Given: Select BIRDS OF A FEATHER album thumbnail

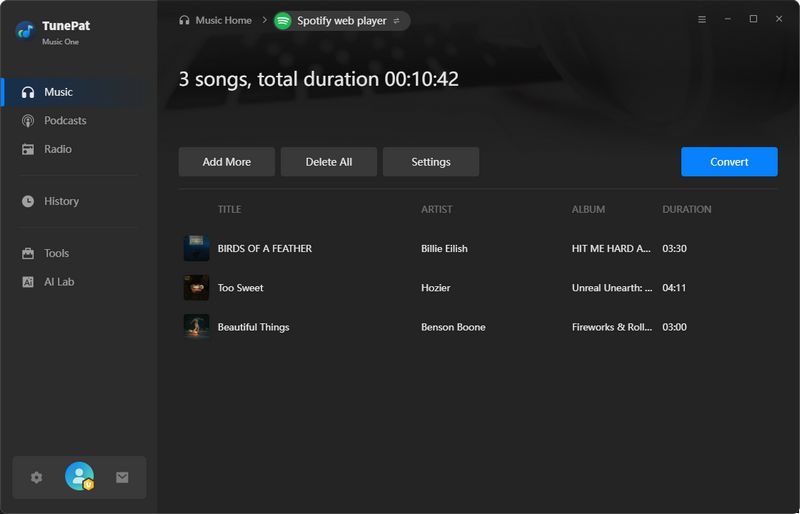Looking at the screenshot, I should pos(196,248).
